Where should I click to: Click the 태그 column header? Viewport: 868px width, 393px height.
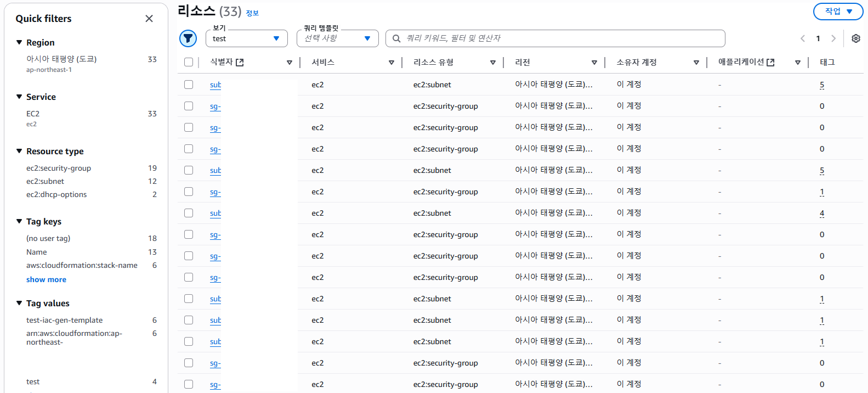click(827, 62)
